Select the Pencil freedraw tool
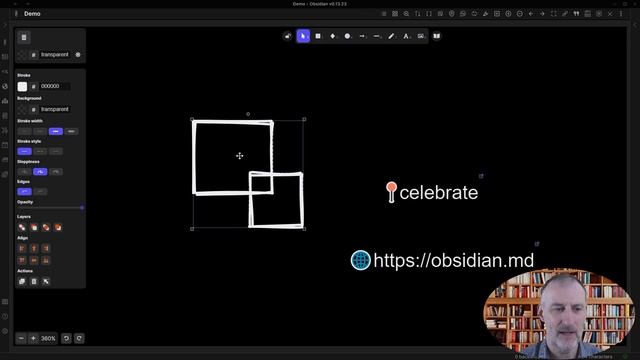The height and width of the screenshot is (360, 640). click(391, 36)
